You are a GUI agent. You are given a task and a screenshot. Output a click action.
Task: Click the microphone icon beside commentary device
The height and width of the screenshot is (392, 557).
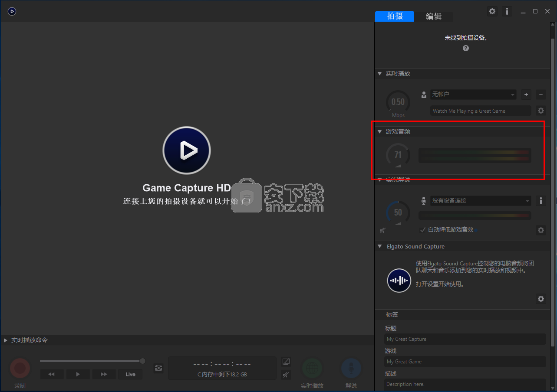tap(424, 201)
